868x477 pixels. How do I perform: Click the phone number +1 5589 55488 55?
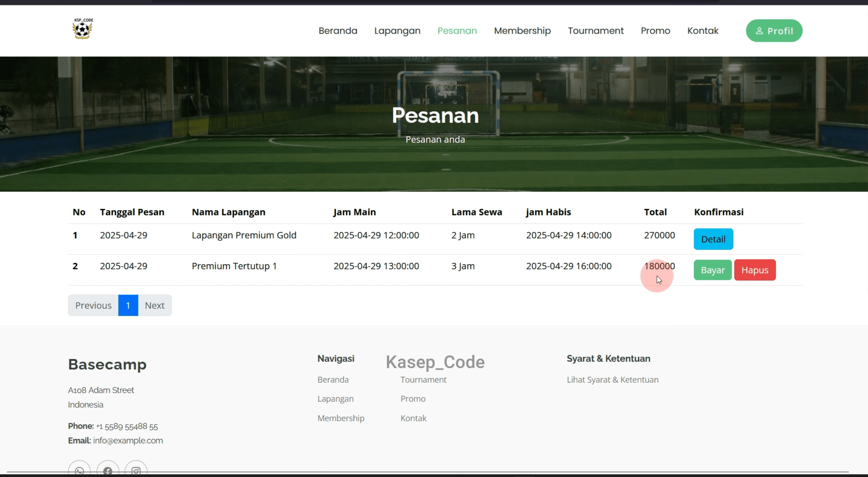(127, 426)
